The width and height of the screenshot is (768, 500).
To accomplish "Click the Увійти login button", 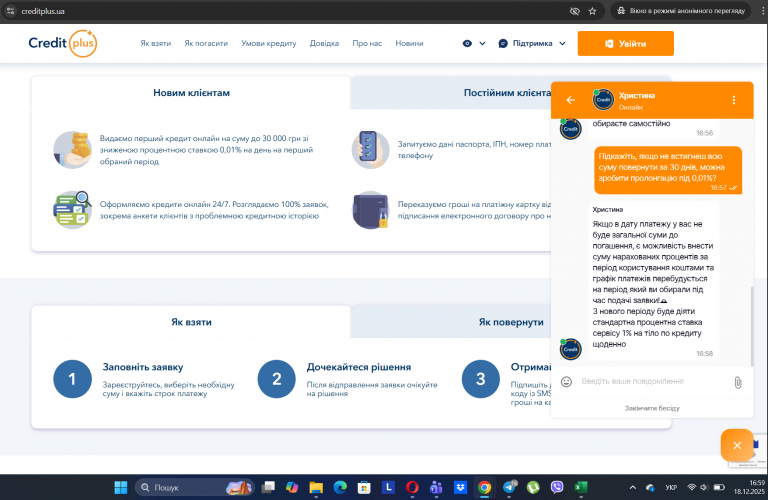I will 625,44.
